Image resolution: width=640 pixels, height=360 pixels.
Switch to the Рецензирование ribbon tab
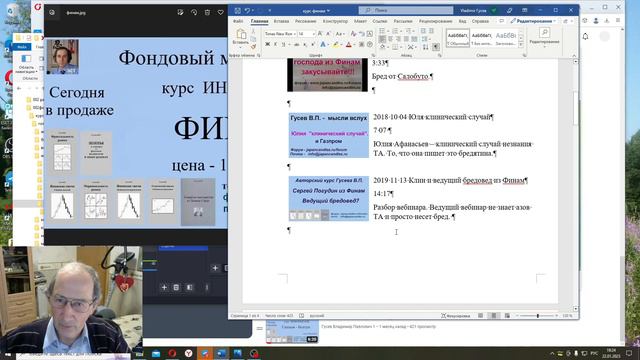click(x=436, y=21)
